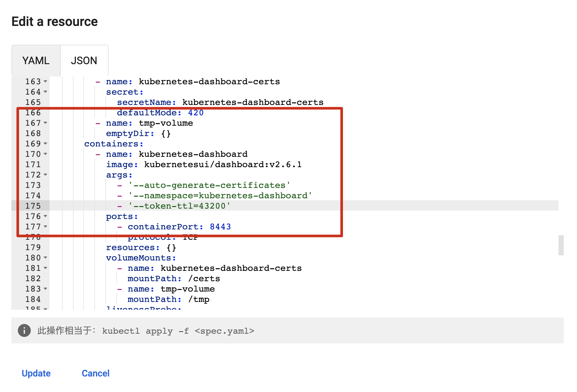Fold the tmp-volume entry at line 167

pyautogui.click(x=45, y=123)
